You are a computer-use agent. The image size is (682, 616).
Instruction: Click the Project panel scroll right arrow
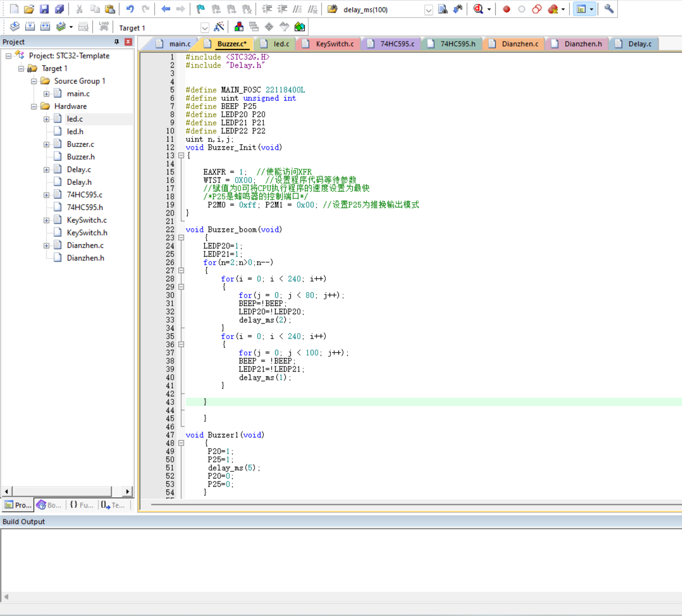tap(127, 491)
